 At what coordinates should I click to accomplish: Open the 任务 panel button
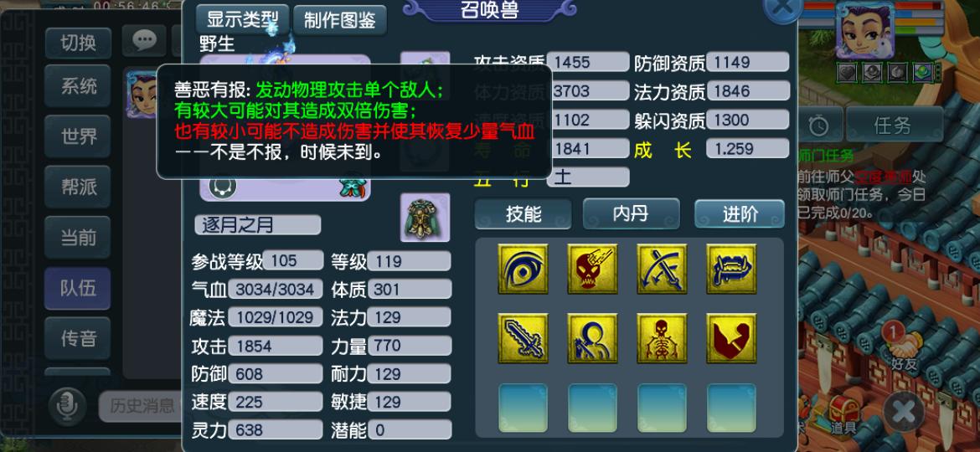[895, 125]
